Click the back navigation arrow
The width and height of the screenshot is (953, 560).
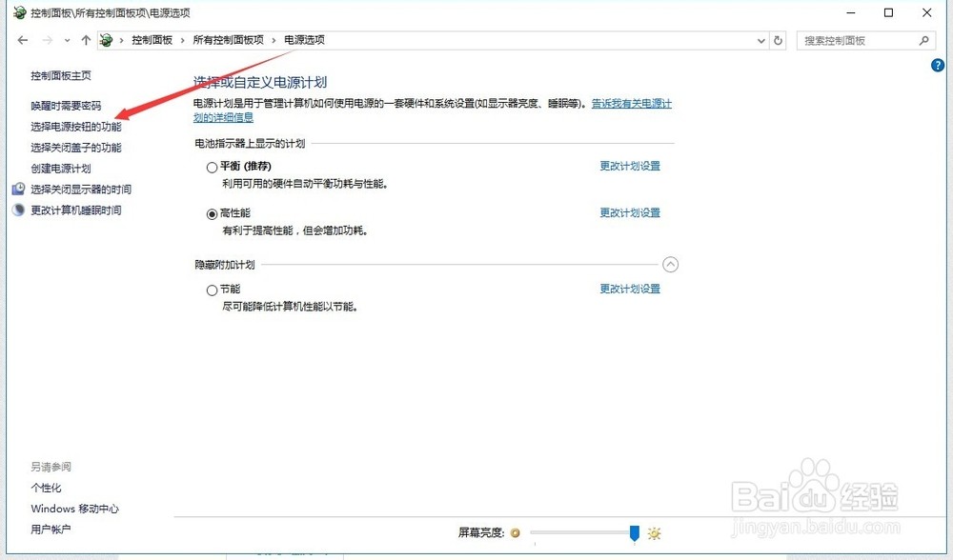click(23, 40)
